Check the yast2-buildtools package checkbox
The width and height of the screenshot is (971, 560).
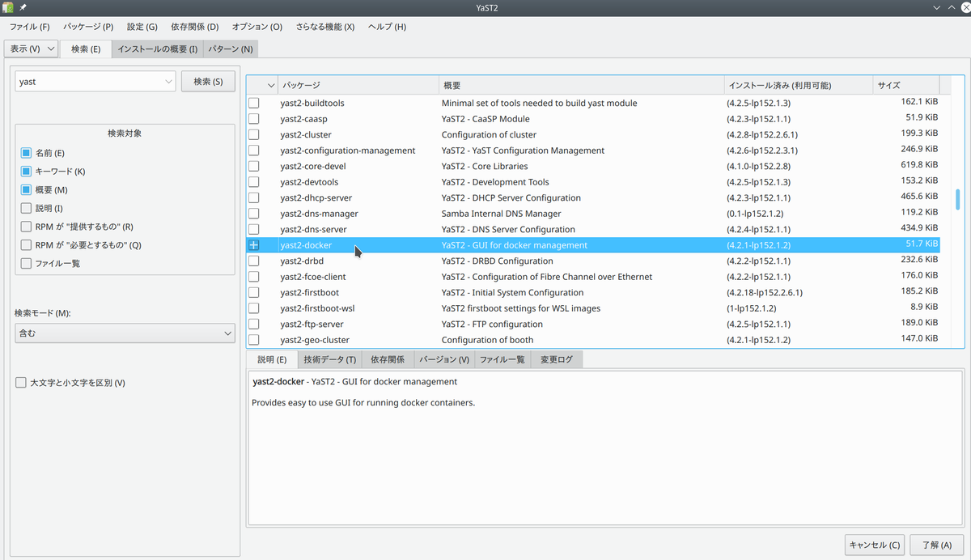[x=254, y=104]
